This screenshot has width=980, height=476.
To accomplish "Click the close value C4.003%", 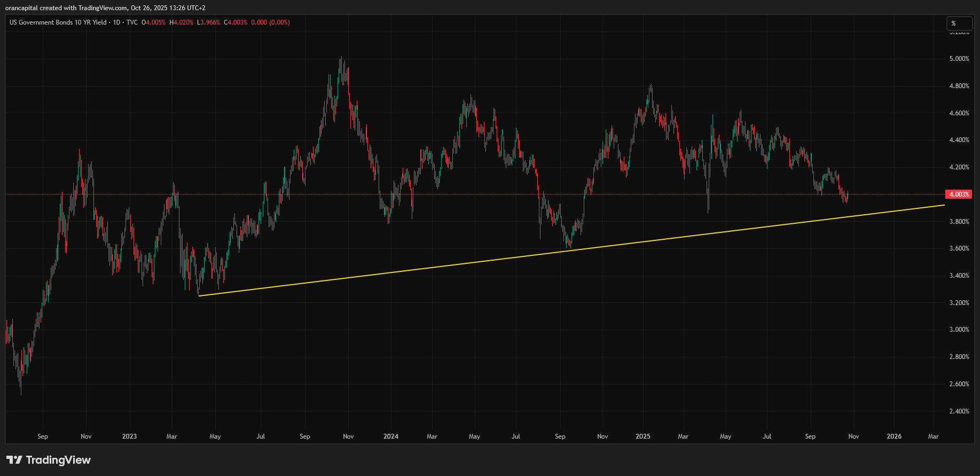I will 236,22.
